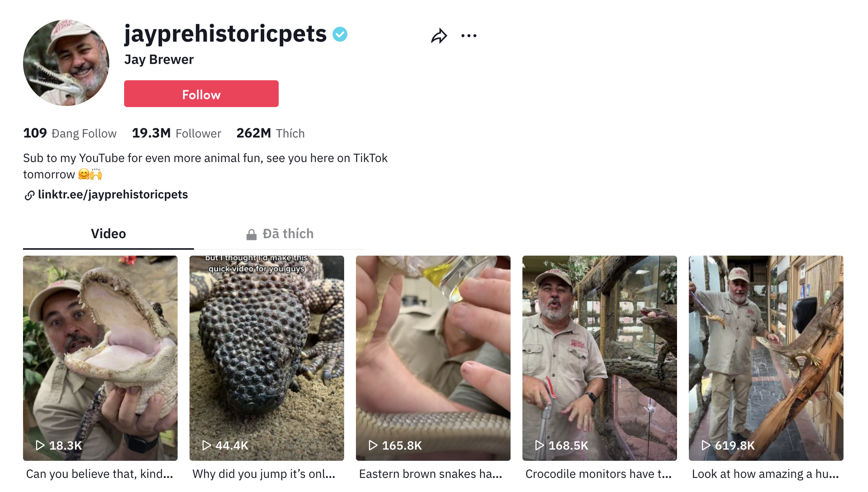Click the play icon showing 619.8K views
Image resolution: width=868 pixels, height=492 pixels.
706,445
